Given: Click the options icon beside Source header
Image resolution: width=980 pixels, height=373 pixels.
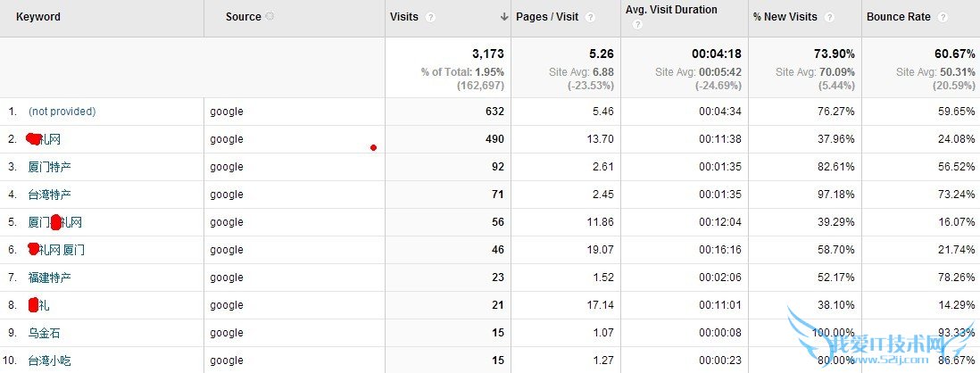Looking at the screenshot, I should pos(270,17).
